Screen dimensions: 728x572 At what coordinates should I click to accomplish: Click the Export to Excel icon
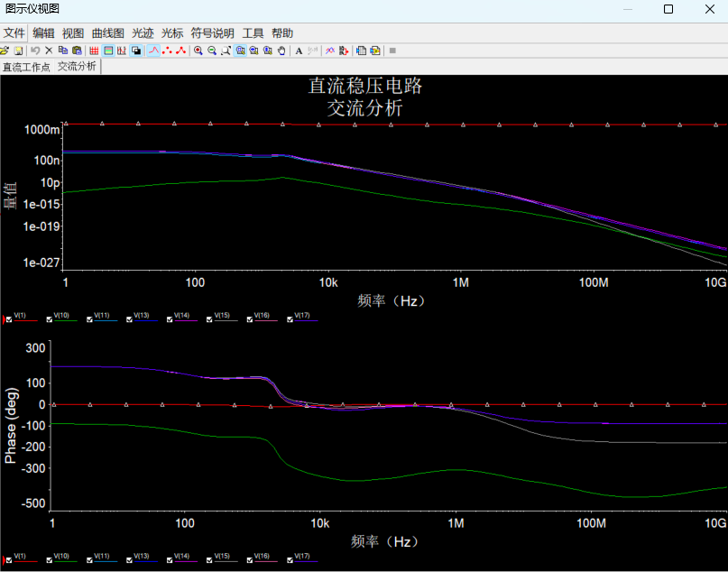pos(361,51)
